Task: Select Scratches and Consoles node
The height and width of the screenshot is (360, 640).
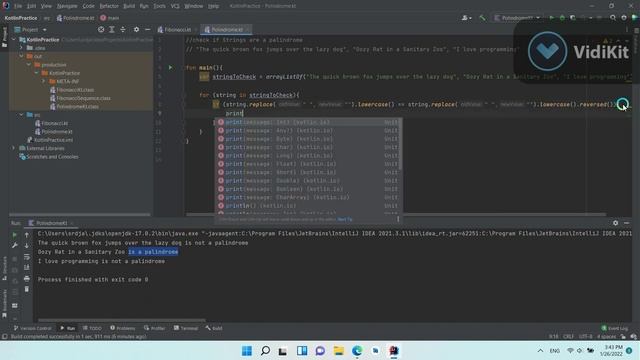Action: click(x=49, y=156)
